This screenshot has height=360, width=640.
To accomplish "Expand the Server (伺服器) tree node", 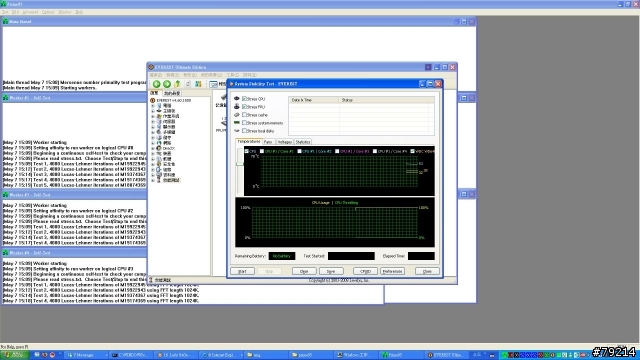I will 153,122.
